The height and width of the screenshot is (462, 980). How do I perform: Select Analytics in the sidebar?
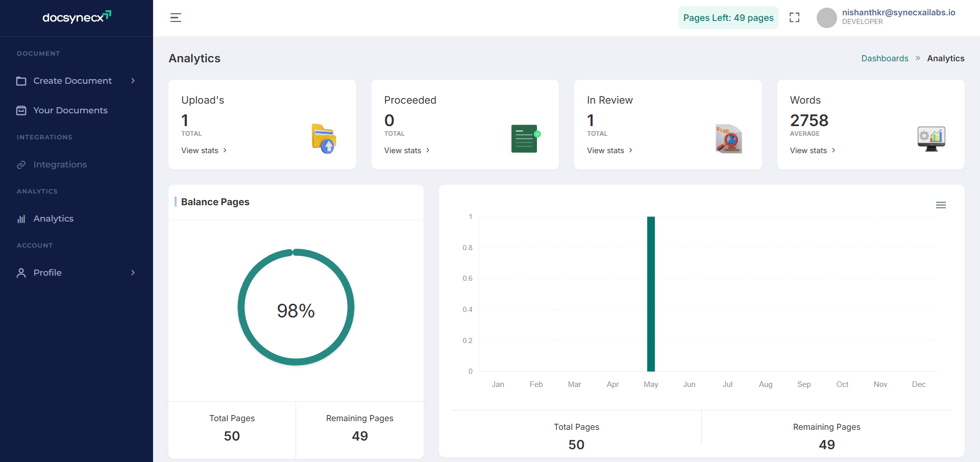[x=53, y=218]
